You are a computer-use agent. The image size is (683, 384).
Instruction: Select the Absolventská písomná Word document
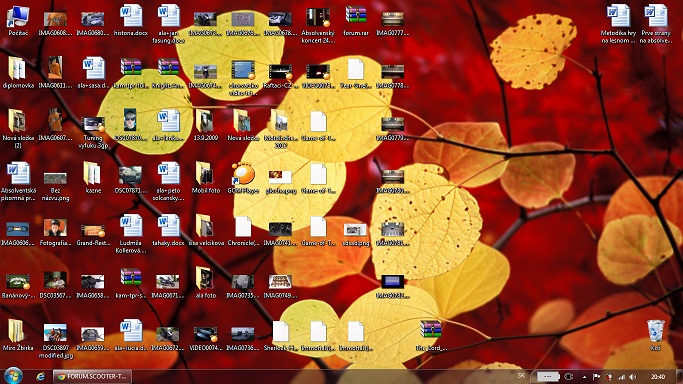click(18, 181)
